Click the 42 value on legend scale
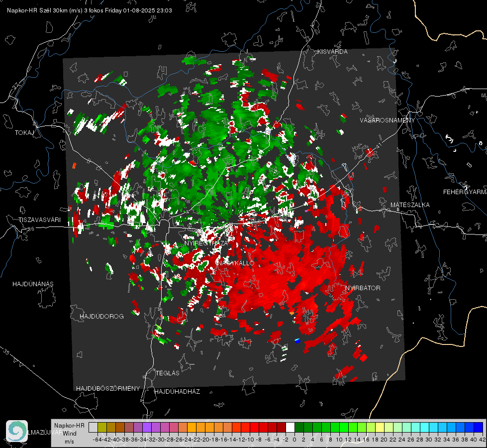 pos(482,440)
